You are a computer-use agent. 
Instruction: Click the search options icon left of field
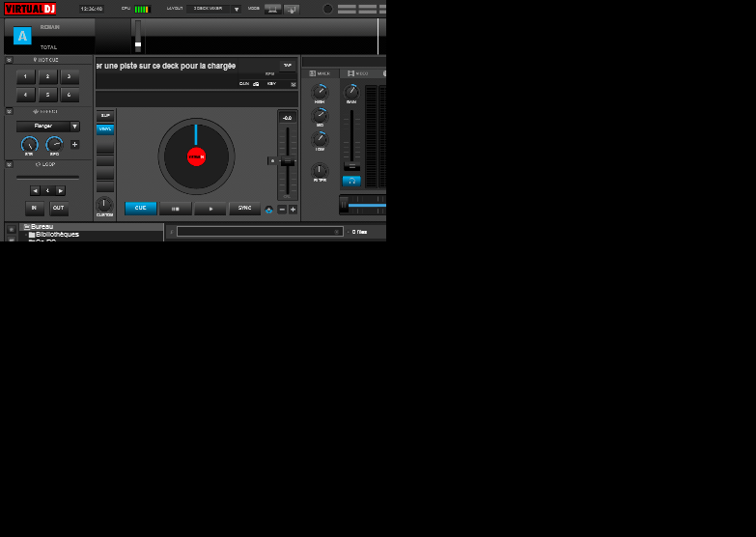tap(172, 232)
